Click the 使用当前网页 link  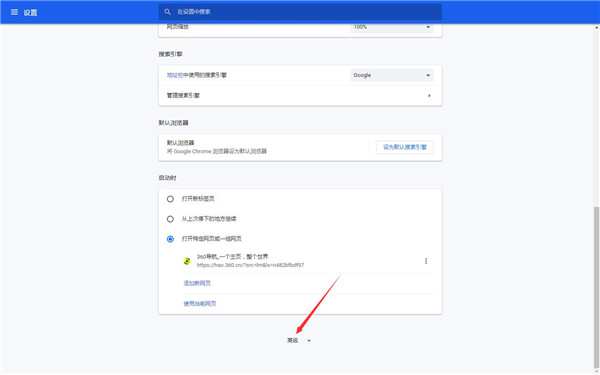200,304
